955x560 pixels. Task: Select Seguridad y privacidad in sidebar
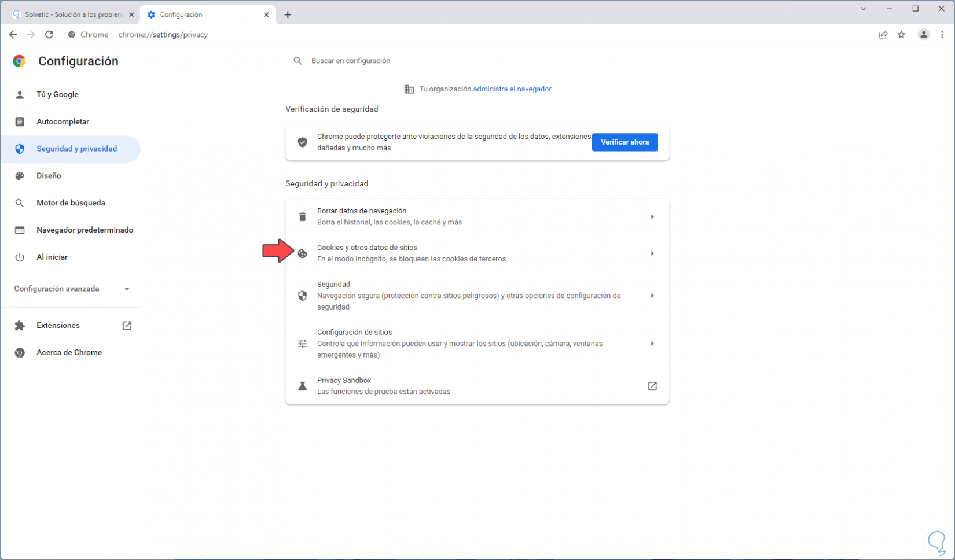pyautogui.click(x=71, y=149)
